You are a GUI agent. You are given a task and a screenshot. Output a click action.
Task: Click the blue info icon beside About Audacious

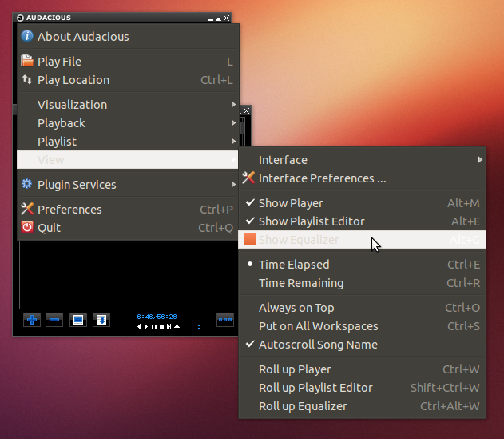pos(27,36)
